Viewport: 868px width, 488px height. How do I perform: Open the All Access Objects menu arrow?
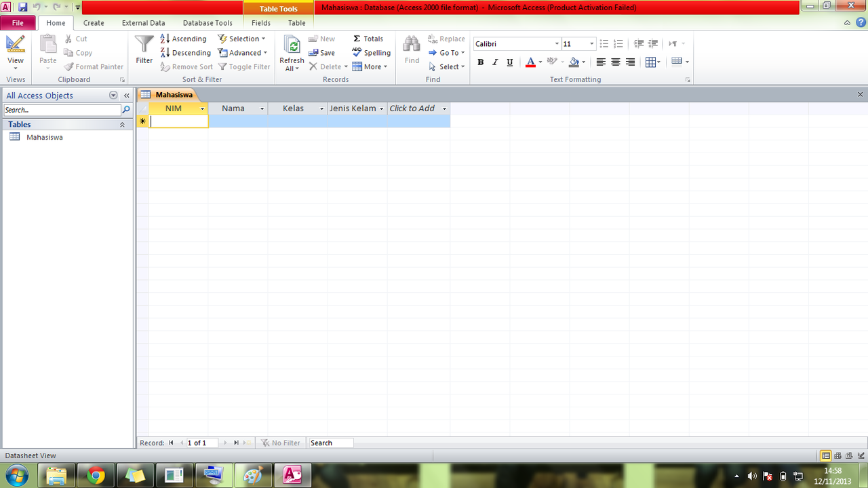113,96
